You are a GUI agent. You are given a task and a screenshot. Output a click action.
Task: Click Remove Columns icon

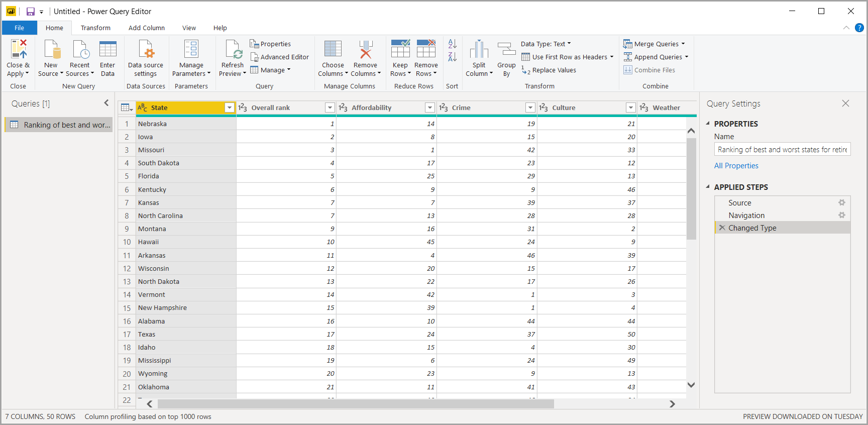coord(366,49)
